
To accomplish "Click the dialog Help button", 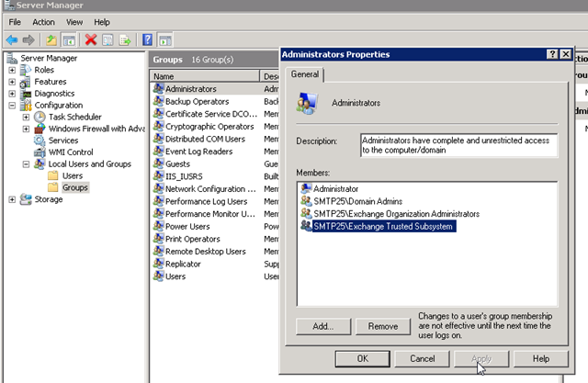I will [x=541, y=358].
